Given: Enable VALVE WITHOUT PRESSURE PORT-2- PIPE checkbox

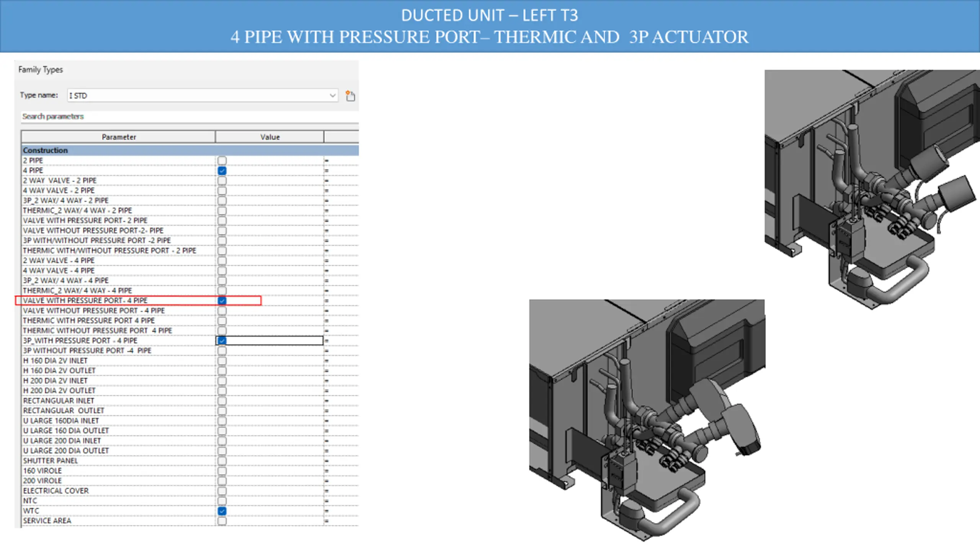Looking at the screenshot, I should click(x=222, y=230).
